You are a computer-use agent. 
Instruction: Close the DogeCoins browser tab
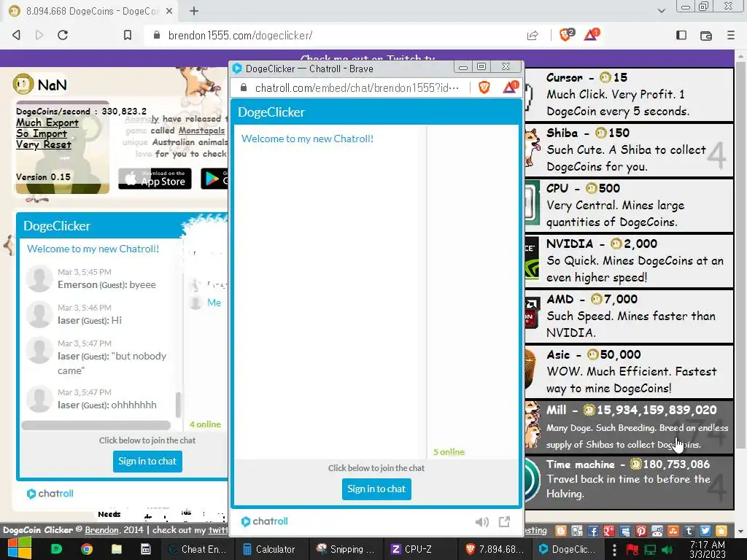[169, 11]
